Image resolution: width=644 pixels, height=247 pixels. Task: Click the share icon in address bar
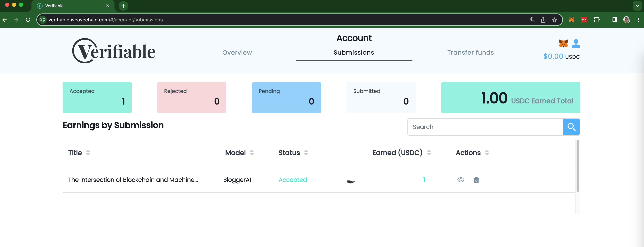pyautogui.click(x=543, y=20)
